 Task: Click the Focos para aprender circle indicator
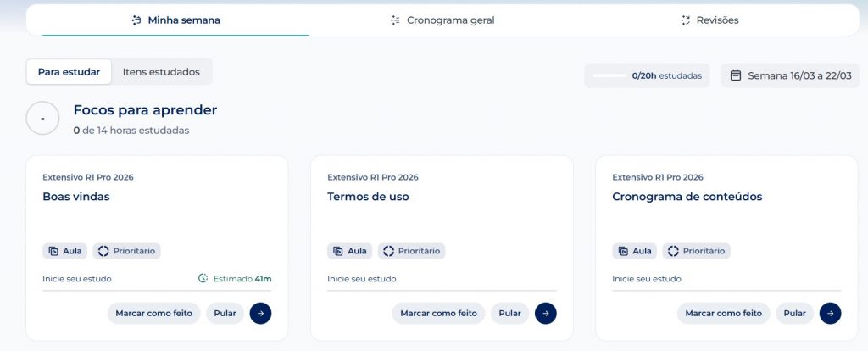point(42,119)
